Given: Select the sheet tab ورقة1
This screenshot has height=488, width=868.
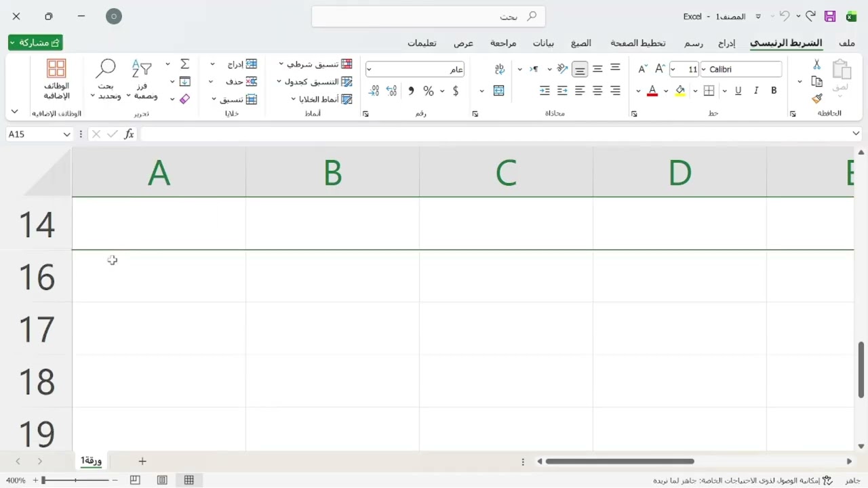Looking at the screenshot, I should tap(91, 461).
